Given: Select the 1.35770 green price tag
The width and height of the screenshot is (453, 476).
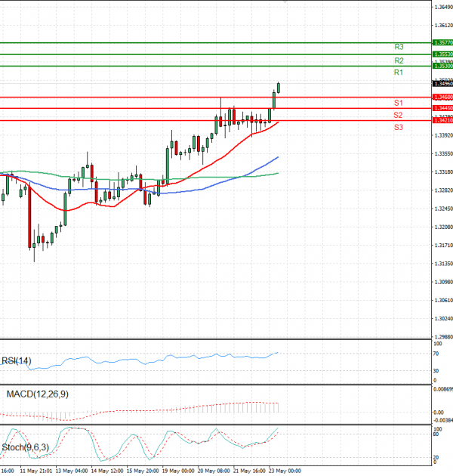Looking at the screenshot, I should pyautogui.click(x=442, y=43).
